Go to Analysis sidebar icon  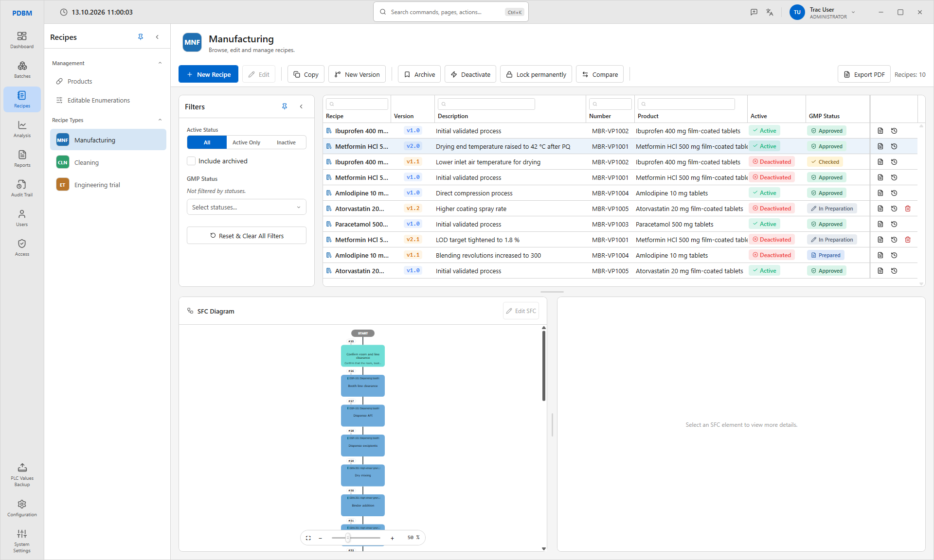pyautogui.click(x=22, y=129)
